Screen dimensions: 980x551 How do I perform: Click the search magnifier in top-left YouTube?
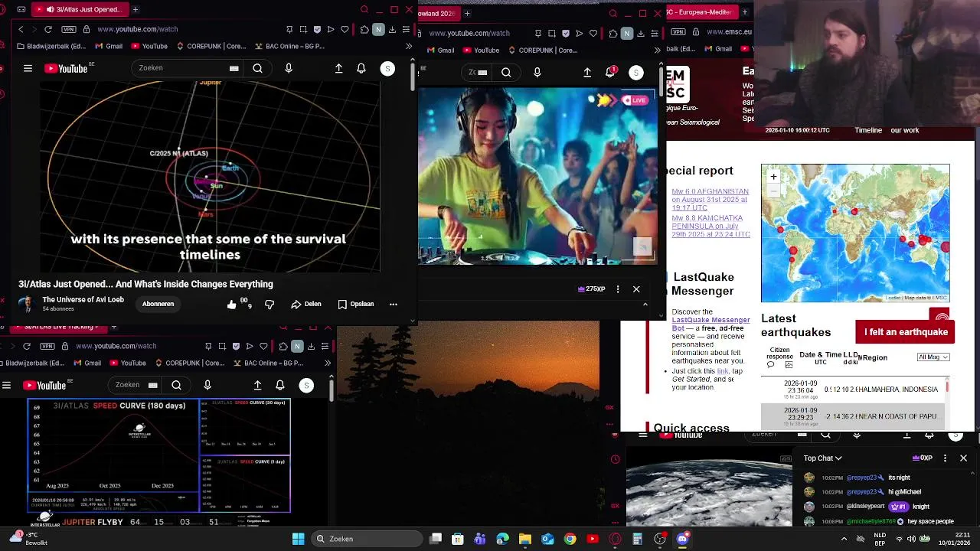tap(258, 68)
